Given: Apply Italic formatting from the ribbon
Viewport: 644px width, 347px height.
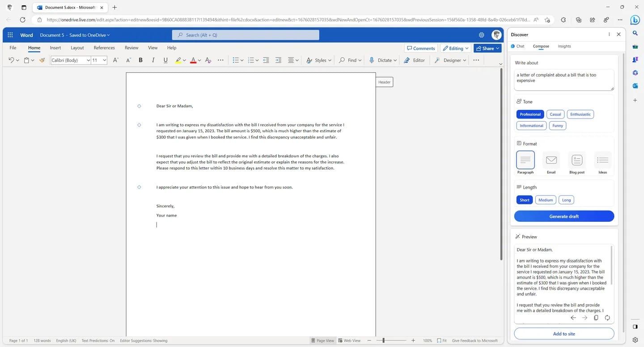Looking at the screenshot, I should (x=153, y=60).
